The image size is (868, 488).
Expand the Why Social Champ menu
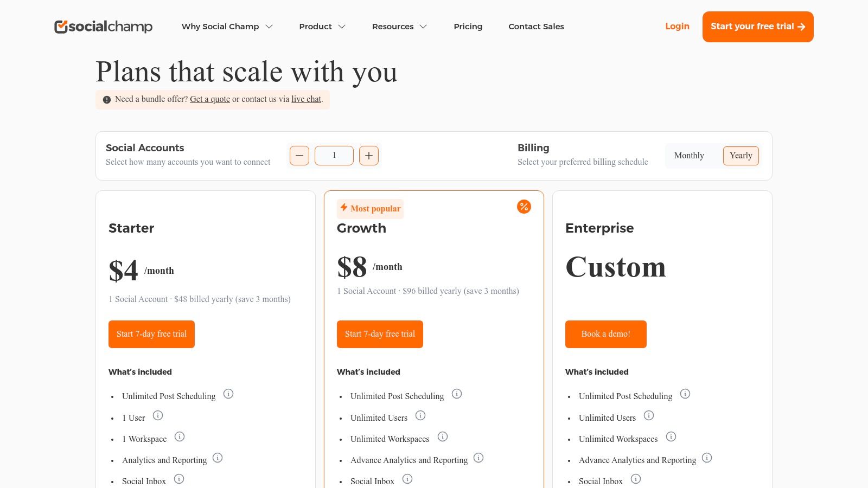click(227, 27)
